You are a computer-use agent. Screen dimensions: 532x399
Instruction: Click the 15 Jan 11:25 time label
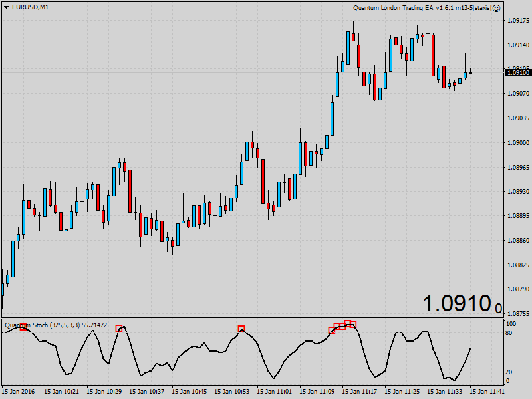(402, 392)
